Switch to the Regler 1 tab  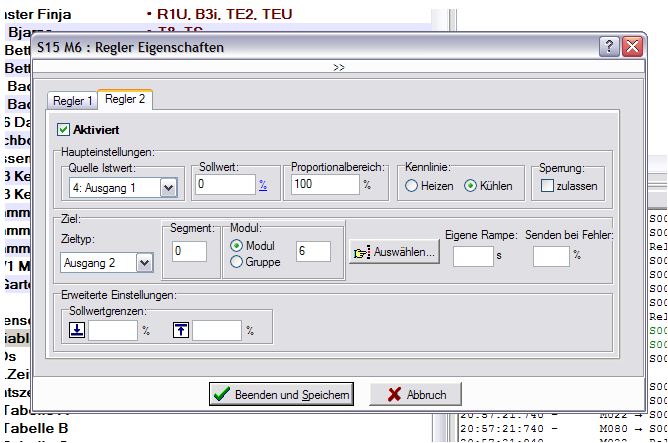coord(74,100)
